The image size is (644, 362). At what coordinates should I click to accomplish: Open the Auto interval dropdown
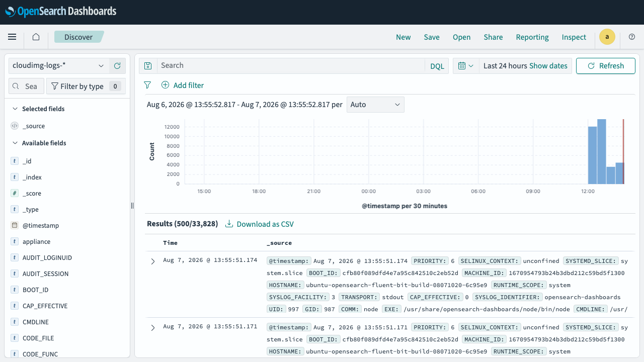pyautogui.click(x=375, y=105)
